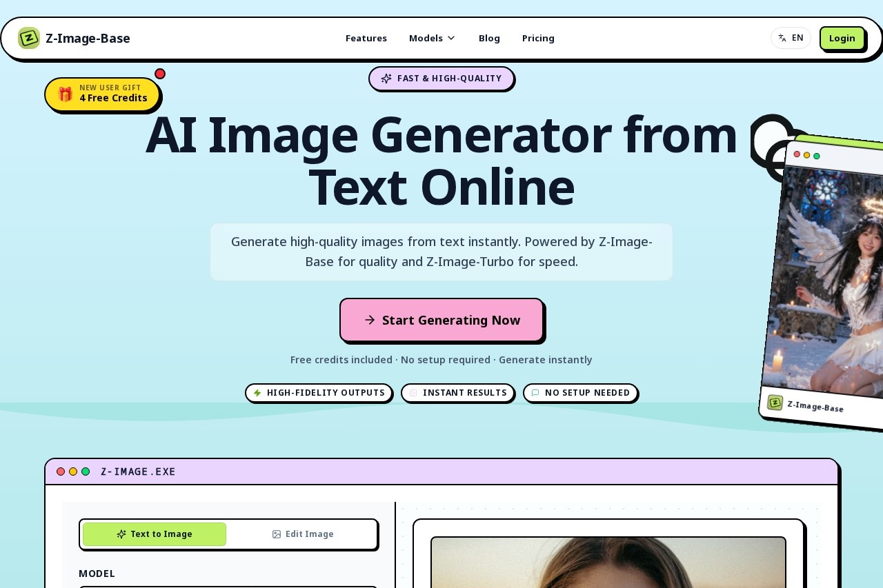Click the gift icon on the New User Gift badge

[66, 93]
